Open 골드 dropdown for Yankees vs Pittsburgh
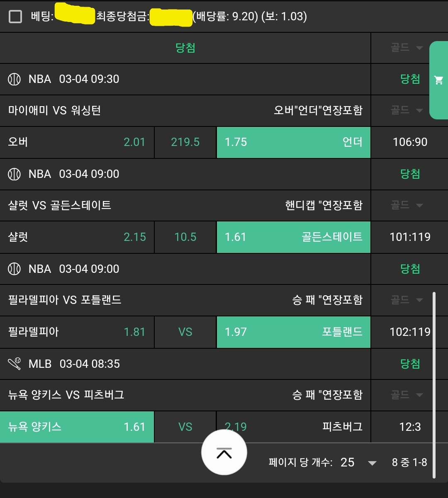The height and width of the screenshot is (498, 448). (407, 395)
